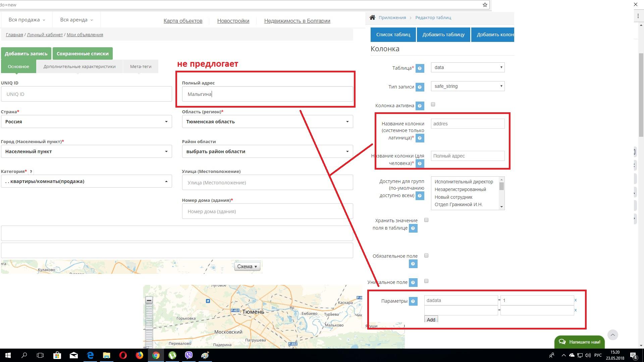Click the UNIQ ID input field
Viewport: 644px width, 362px height.
pos(87,94)
